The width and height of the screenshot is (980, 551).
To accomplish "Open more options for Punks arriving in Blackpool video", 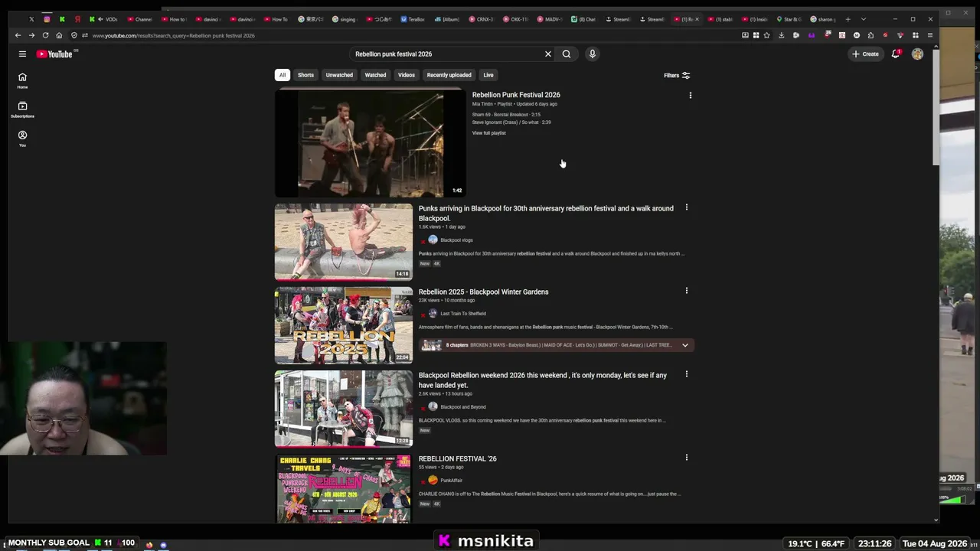I will [686, 207].
